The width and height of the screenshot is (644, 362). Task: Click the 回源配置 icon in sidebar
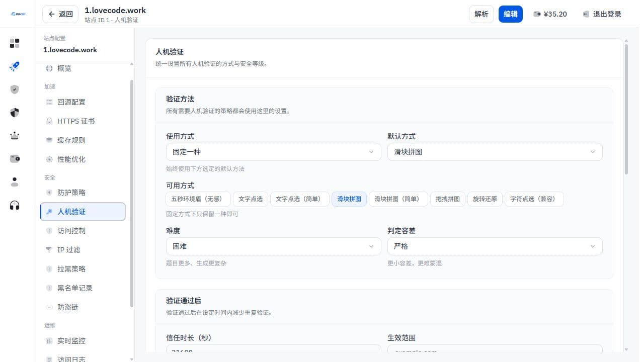pos(49,102)
